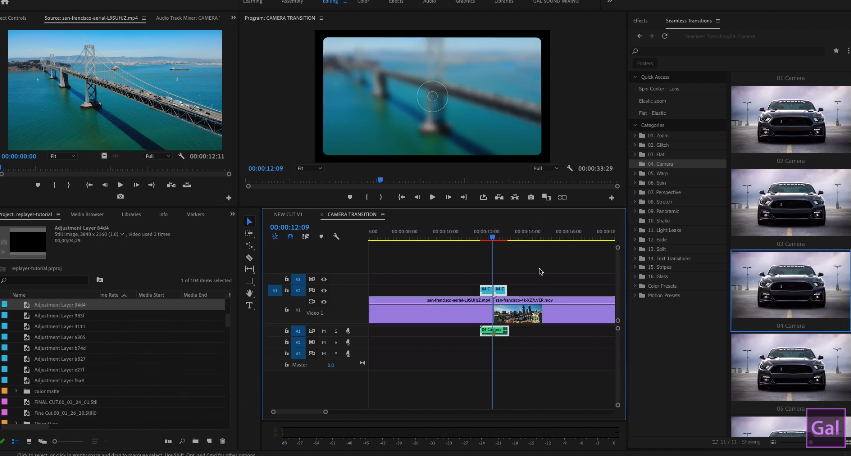This screenshot has width=851, height=456.
Task: Open the Media Browser tab
Action: tap(87, 214)
